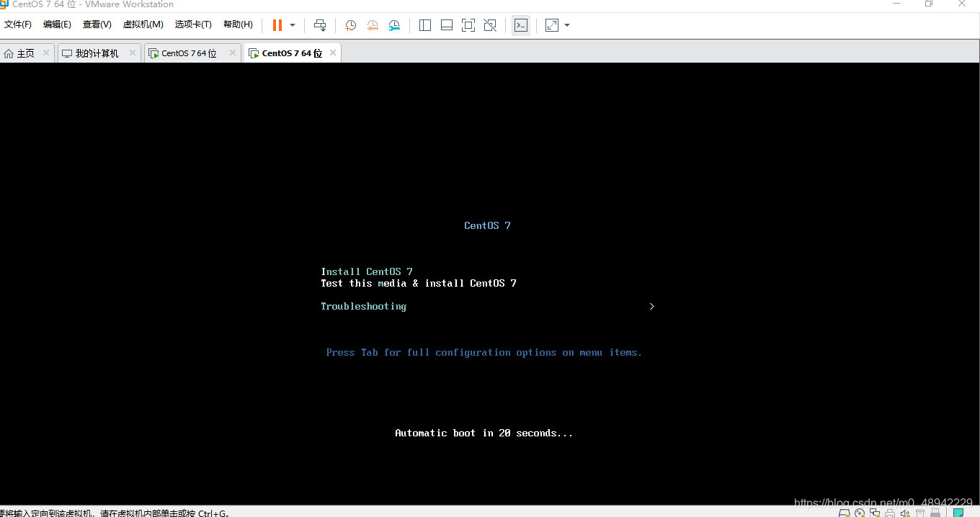Select Install CentOS 7 boot option
The width and height of the screenshot is (980, 517).
pos(367,271)
